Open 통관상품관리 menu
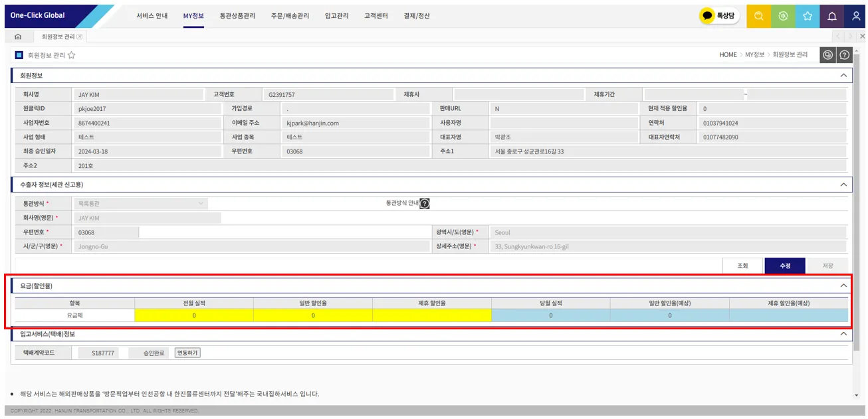The height and width of the screenshot is (419, 868). pyautogui.click(x=237, y=16)
